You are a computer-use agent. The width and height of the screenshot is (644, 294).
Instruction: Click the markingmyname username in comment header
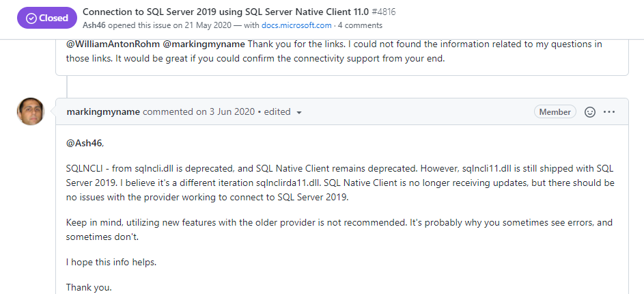click(x=103, y=112)
